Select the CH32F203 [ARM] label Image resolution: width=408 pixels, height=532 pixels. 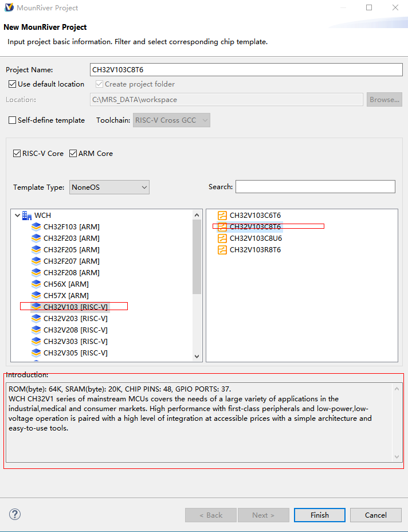click(72, 238)
